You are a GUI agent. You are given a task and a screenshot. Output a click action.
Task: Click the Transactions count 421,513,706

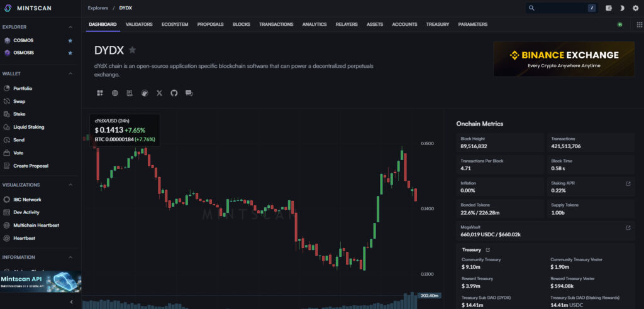point(566,146)
